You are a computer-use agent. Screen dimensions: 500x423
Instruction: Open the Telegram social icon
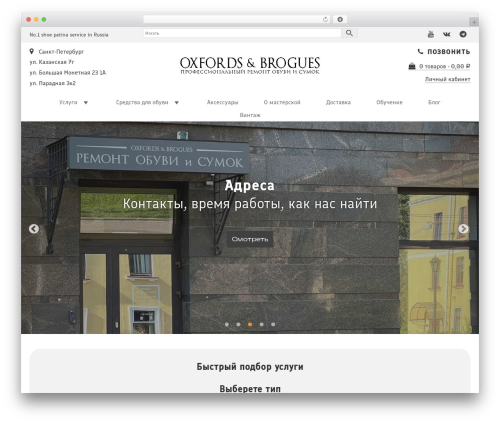click(x=463, y=34)
